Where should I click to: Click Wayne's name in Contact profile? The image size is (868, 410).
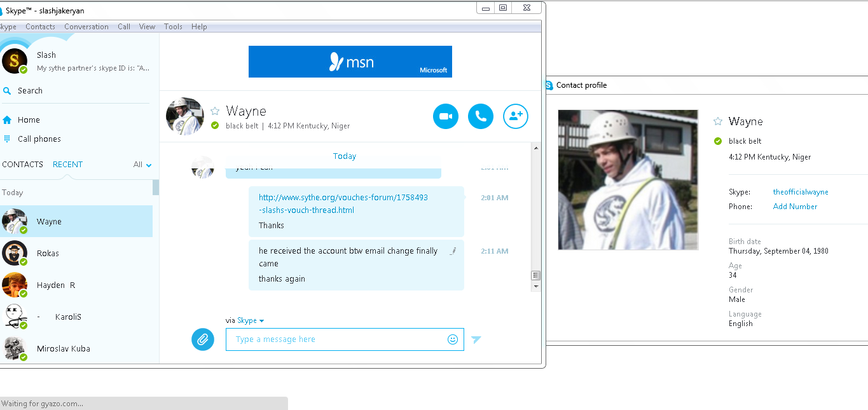746,121
